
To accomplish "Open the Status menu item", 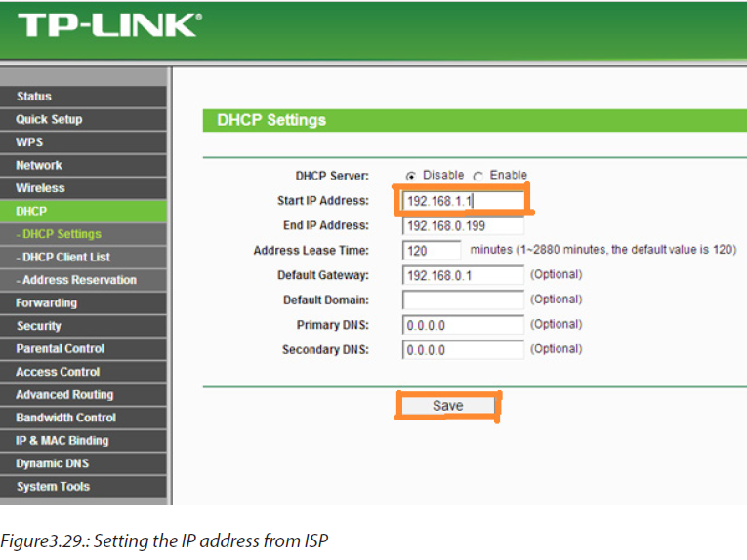I will (x=83, y=97).
